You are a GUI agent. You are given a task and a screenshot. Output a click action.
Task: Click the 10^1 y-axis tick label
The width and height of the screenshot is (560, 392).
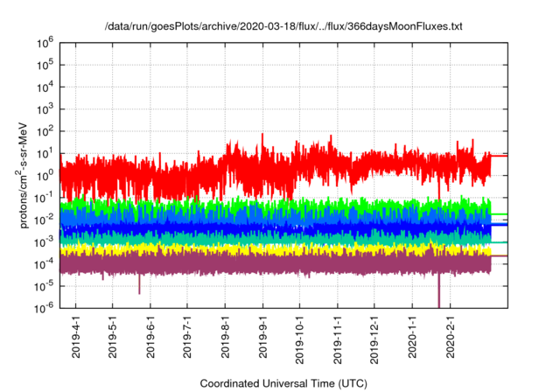(x=45, y=154)
